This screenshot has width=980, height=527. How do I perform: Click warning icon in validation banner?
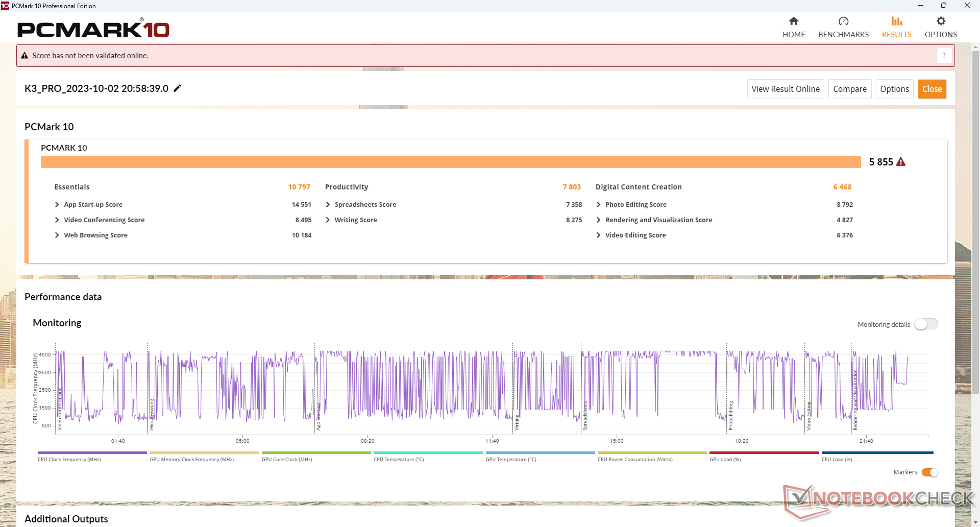point(24,56)
